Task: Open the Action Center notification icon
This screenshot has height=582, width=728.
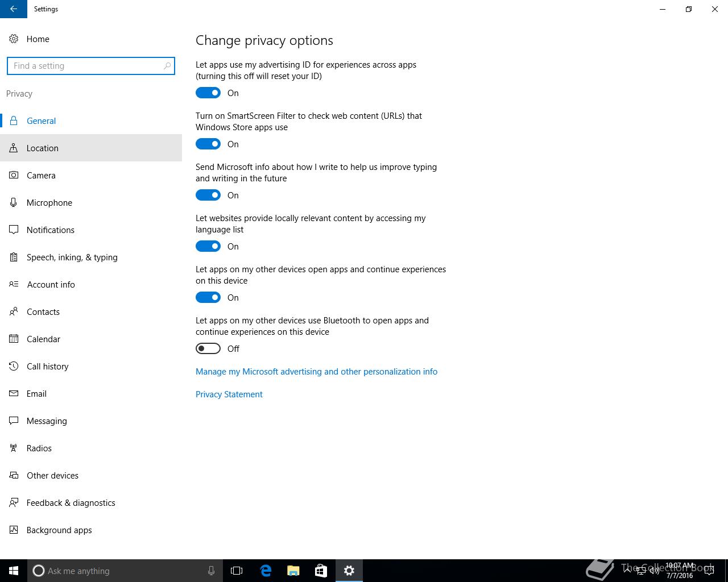Action: tap(709, 571)
